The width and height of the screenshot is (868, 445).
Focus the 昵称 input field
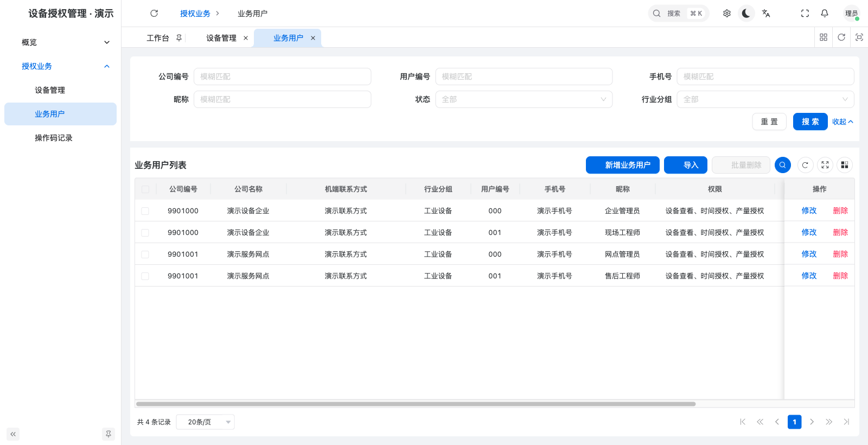[283, 99]
